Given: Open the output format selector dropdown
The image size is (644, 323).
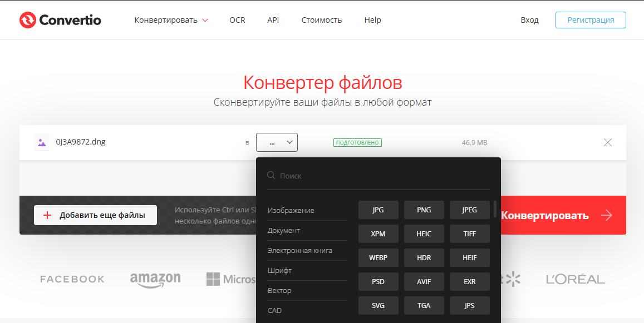Looking at the screenshot, I should [x=277, y=142].
